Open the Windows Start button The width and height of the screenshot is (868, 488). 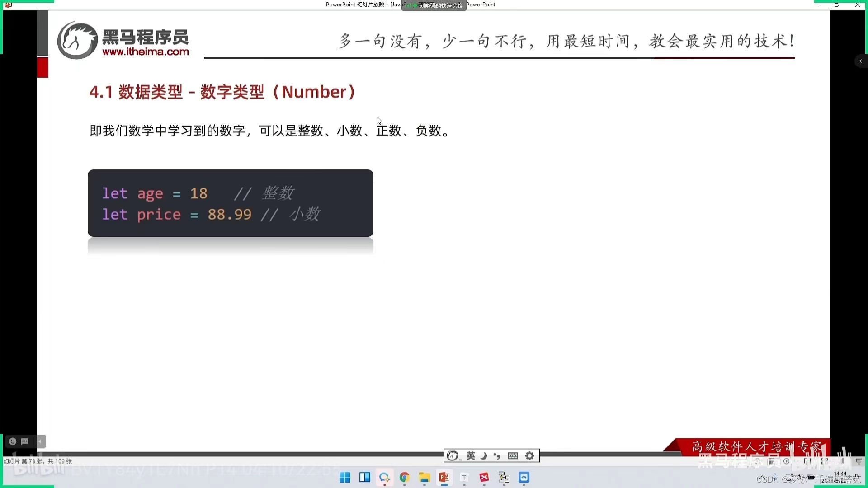point(344,478)
